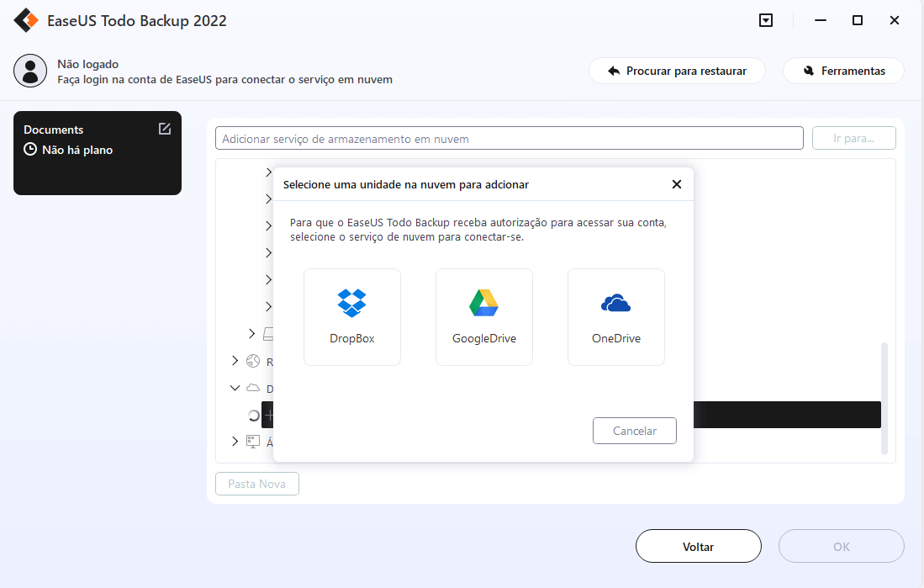
Task: Select the Documents task card
Action: (98, 153)
